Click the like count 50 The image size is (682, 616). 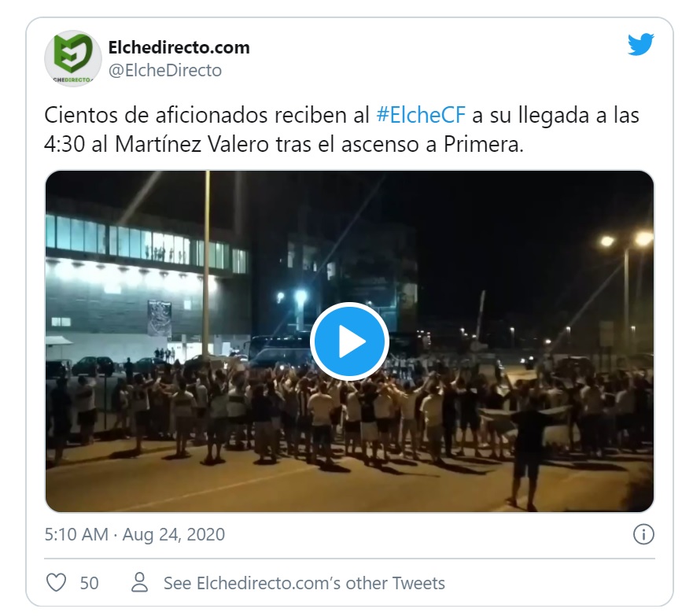[89, 583]
